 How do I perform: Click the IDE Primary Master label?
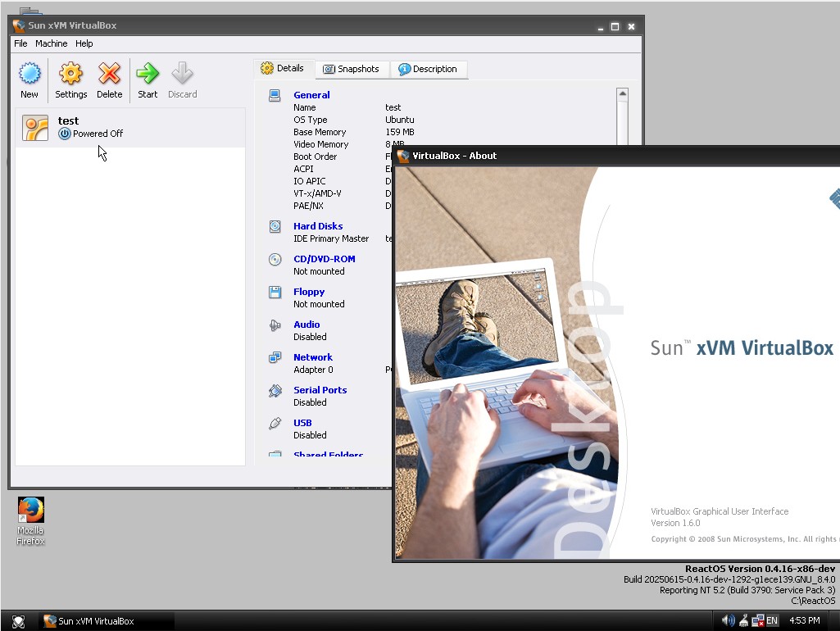pos(331,239)
